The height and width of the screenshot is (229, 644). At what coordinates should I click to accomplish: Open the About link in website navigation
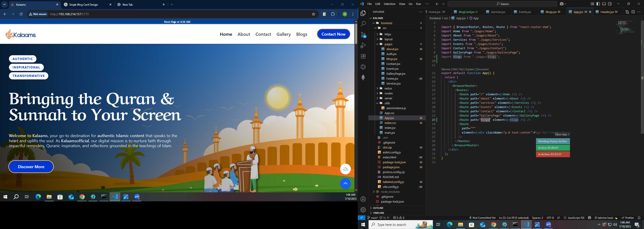click(x=244, y=34)
